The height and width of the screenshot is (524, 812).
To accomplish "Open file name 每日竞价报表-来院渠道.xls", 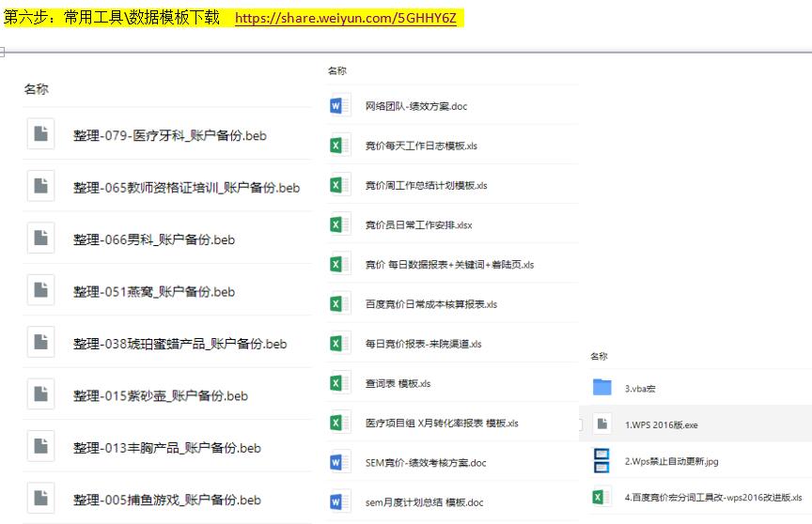I will [423, 344].
